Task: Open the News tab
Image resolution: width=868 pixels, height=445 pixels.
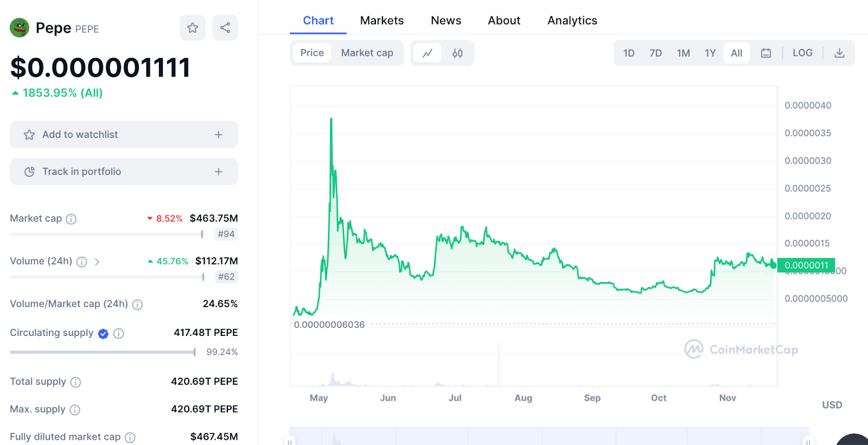Action: pyautogui.click(x=446, y=21)
